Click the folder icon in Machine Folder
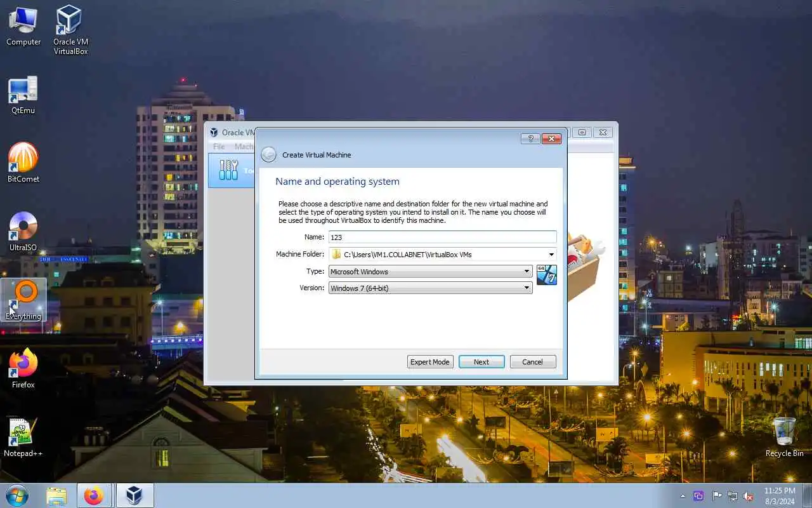This screenshot has width=812, height=508. [336, 255]
